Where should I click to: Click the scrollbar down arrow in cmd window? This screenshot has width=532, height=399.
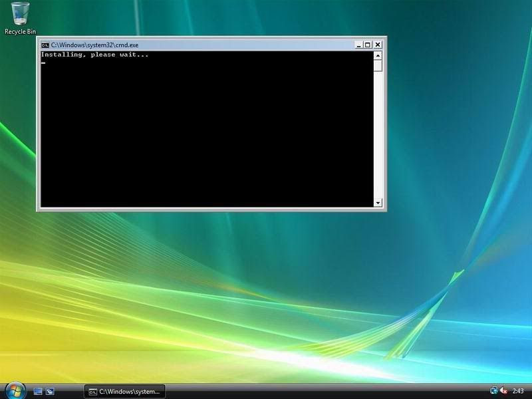pos(378,203)
